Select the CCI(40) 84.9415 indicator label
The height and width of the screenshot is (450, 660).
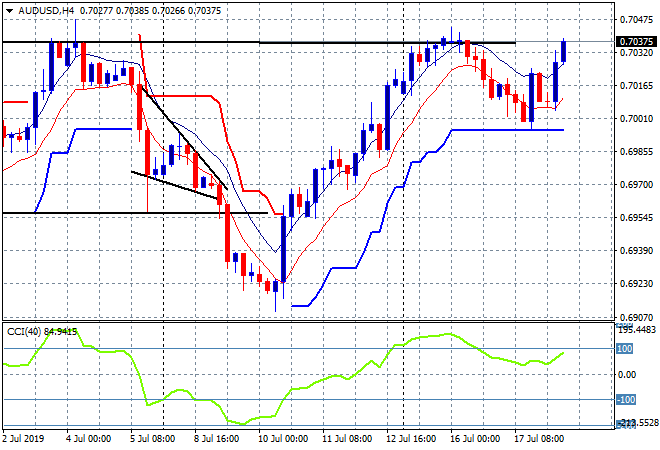click(42, 332)
